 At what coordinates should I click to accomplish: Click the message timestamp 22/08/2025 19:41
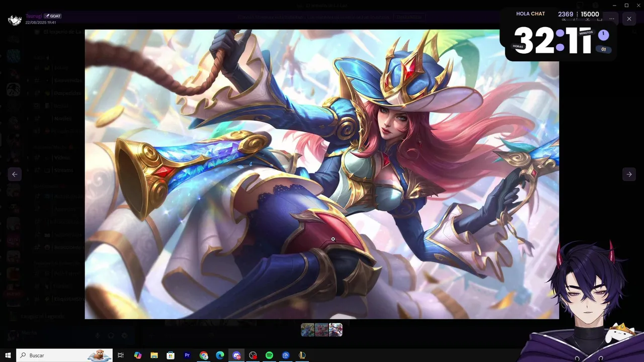41,23
